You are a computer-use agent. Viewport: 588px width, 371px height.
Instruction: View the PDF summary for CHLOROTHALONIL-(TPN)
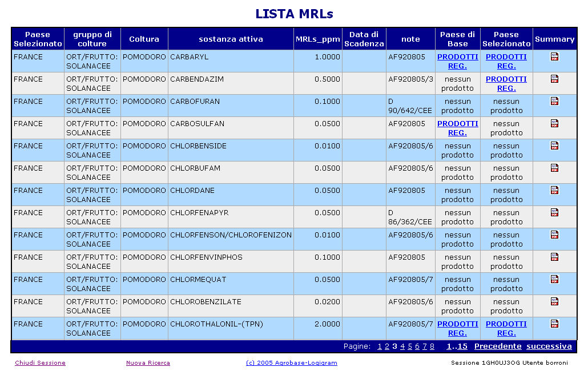[x=554, y=324]
